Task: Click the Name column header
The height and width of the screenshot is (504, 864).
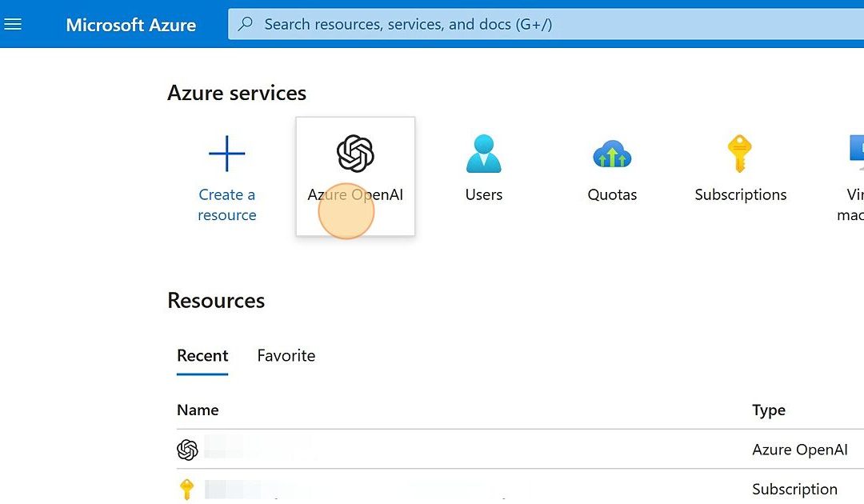Action: (198, 410)
